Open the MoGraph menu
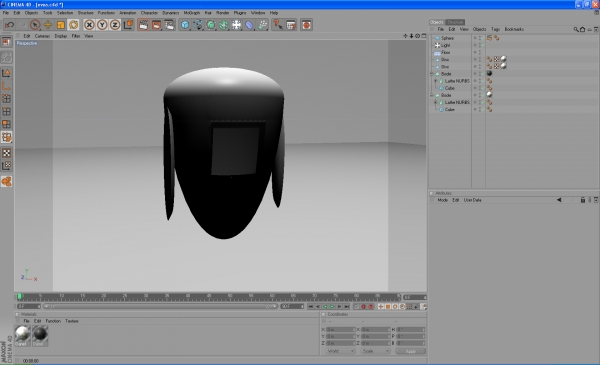 192,13
